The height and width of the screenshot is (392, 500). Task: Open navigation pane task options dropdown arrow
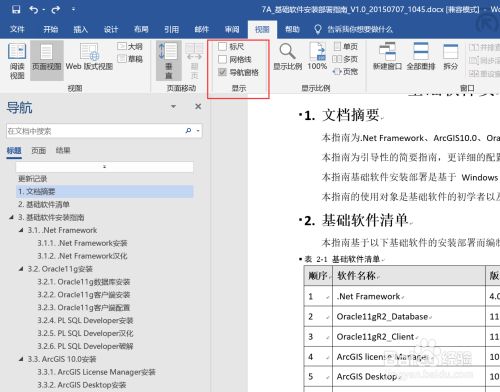(x=173, y=107)
